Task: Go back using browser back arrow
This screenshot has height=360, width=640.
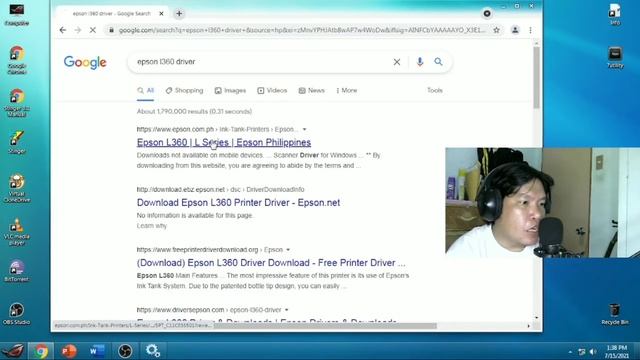Action: [x=62, y=30]
